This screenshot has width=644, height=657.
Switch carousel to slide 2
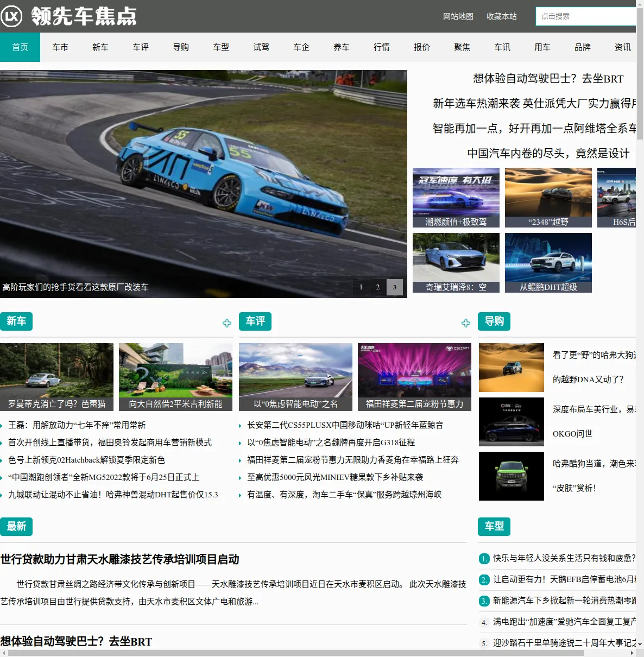click(378, 287)
